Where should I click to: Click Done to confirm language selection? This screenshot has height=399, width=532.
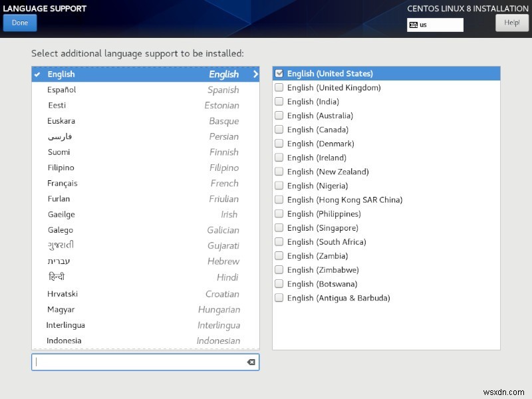pos(19,22)
